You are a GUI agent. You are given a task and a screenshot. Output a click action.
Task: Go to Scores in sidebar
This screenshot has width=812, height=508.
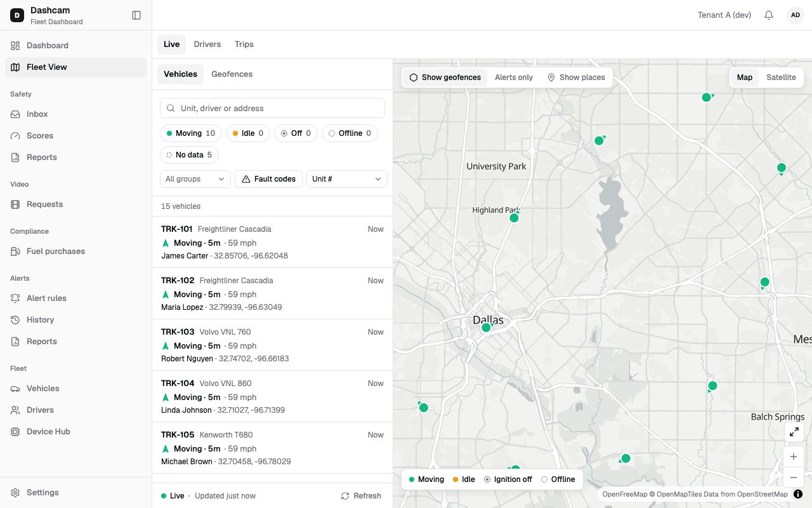pos(75,136)
